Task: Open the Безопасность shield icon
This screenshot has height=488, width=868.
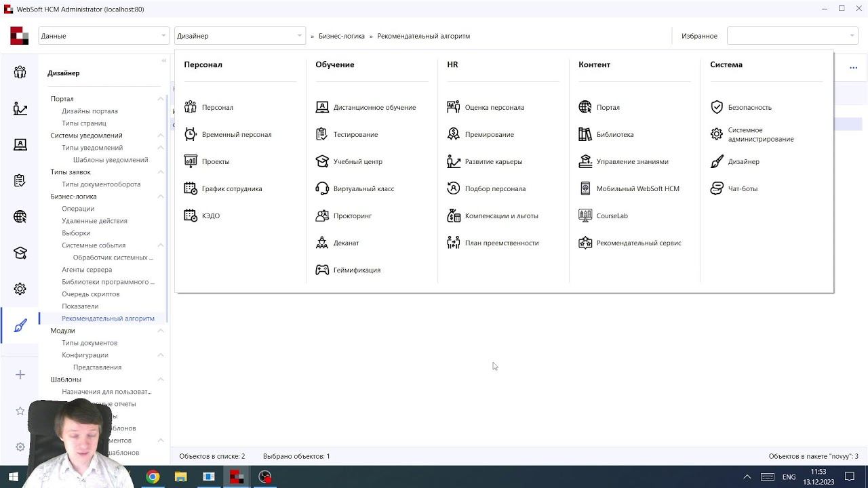Action: click(717, 107)
